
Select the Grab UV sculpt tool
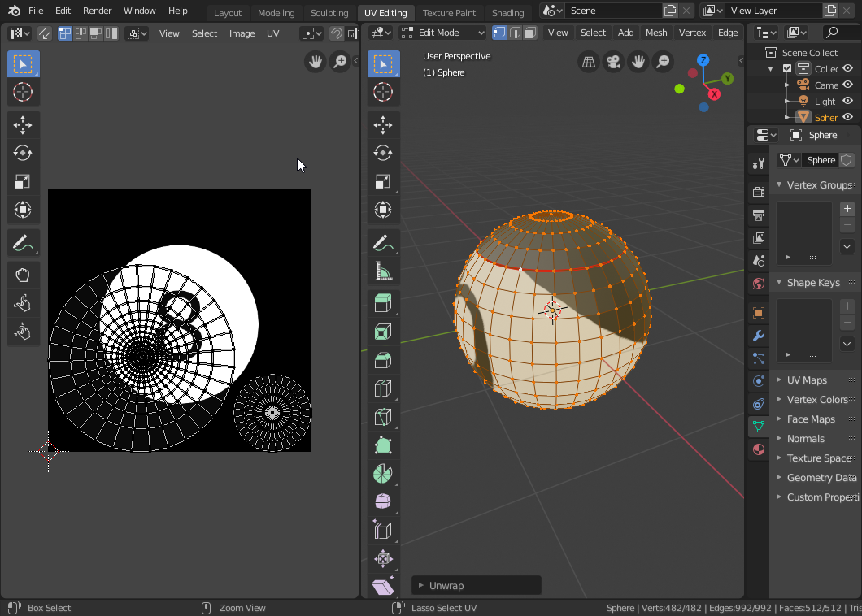click(23, 275)
